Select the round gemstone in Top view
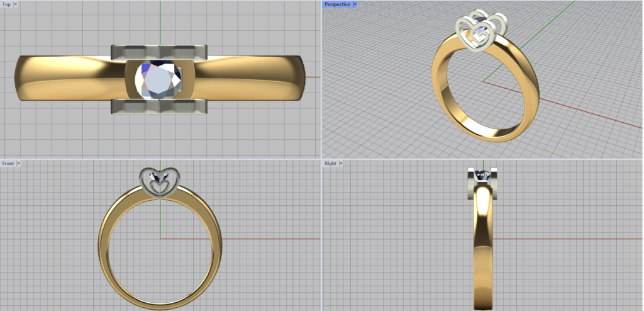The width and height of the screenshot is (644, 311). (158, 80)
